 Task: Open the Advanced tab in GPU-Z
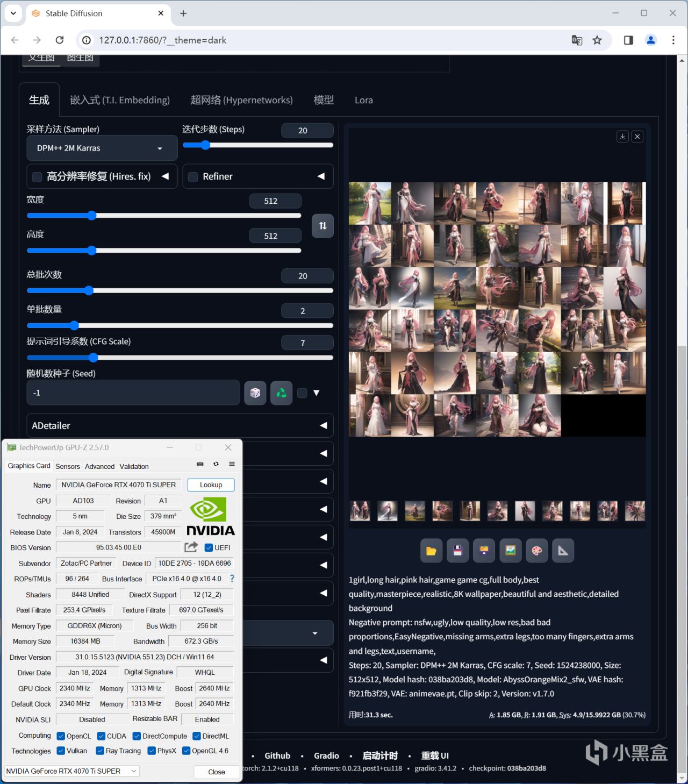tap(100, 466)
